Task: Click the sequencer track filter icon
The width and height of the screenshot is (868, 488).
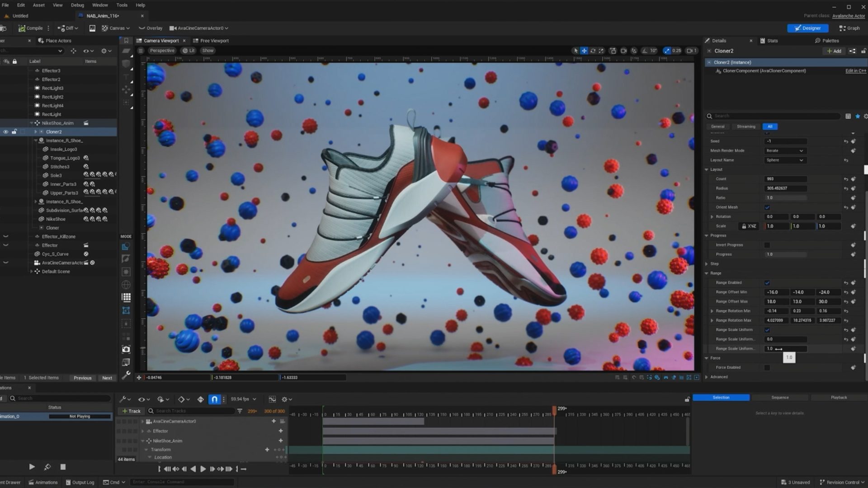Action: coord(240,411)
